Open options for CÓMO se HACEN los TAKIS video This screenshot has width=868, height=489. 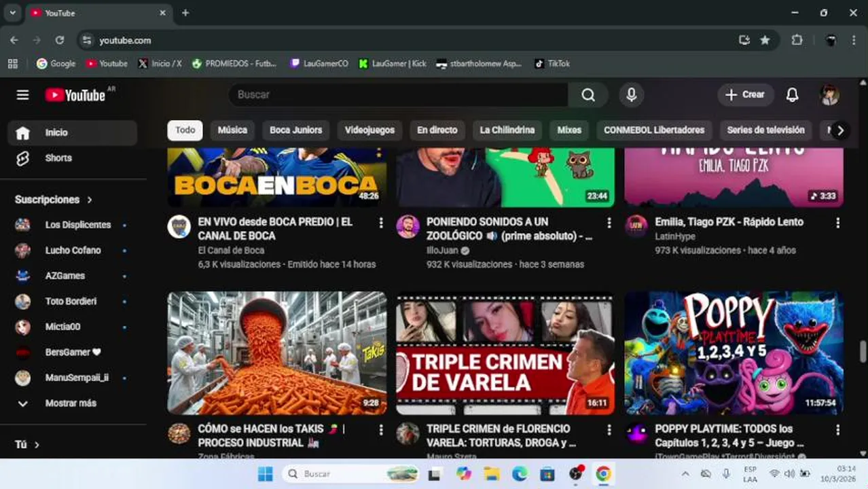381,430
